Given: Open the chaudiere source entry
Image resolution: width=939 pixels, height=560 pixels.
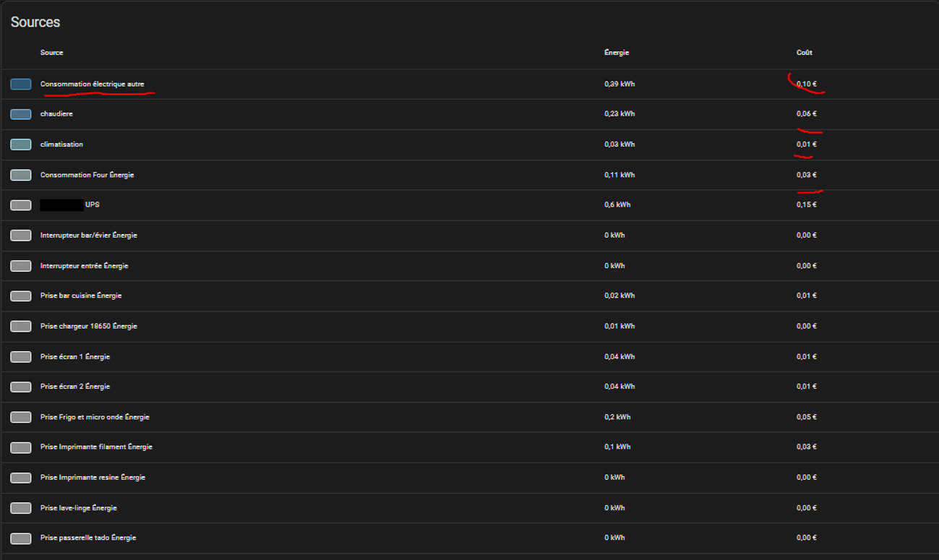Looking at the screenshot, I should point(56,114).
